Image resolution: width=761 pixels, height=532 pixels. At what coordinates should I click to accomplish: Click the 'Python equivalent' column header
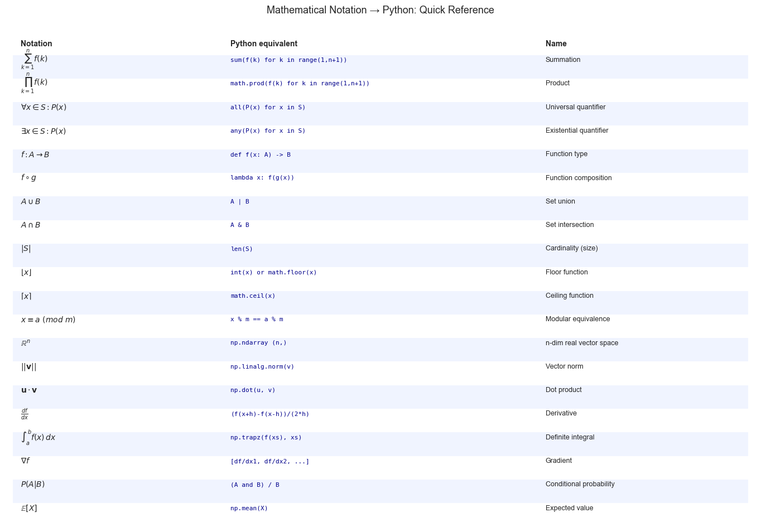pyautogui.click(x=264, y=43)
